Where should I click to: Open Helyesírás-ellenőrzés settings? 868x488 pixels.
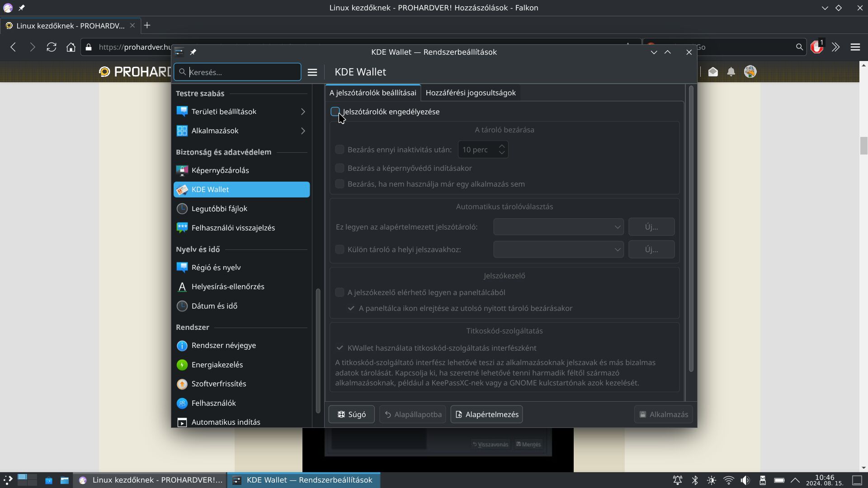point(241,286)
